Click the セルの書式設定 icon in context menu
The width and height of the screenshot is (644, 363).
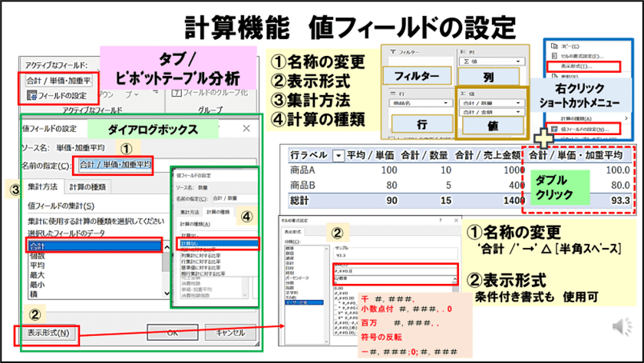pos(555,56)
